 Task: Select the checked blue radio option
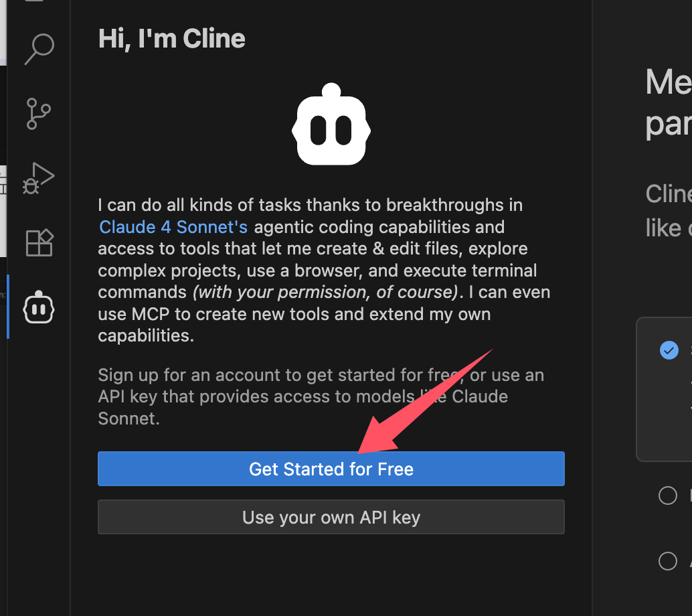[x=669, y=350]
